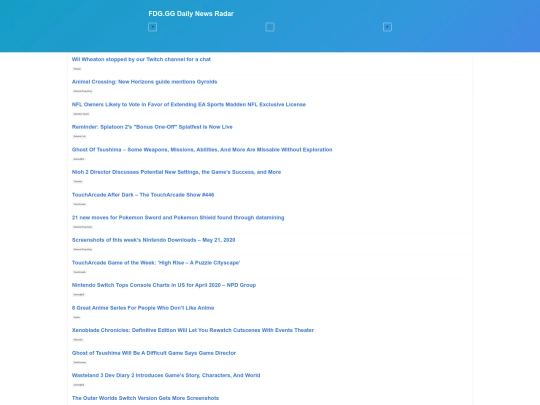Open Nintendo Switch Tops Console Charts headline
The width and height of the screenshot is (540, 405).
[164, 285]
